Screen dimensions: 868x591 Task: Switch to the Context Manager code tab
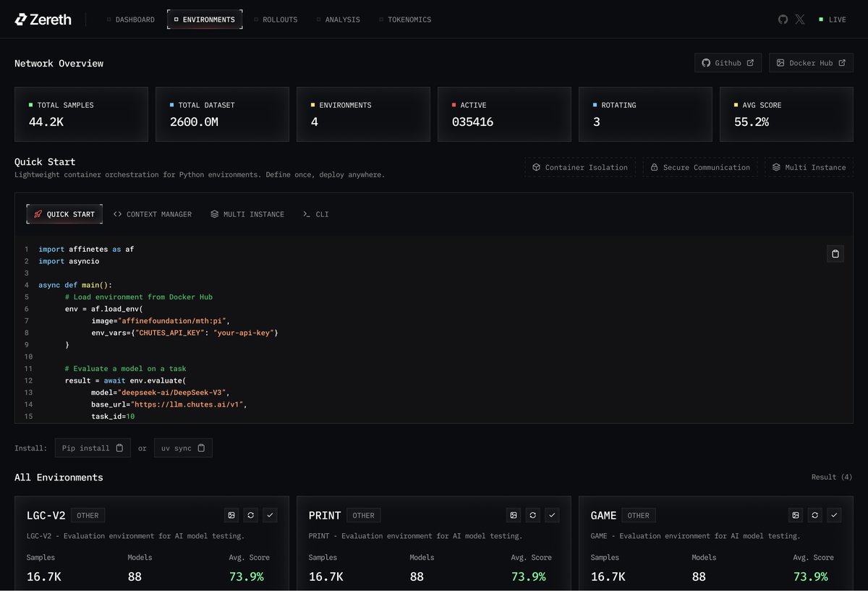click(x=153, y=214)
